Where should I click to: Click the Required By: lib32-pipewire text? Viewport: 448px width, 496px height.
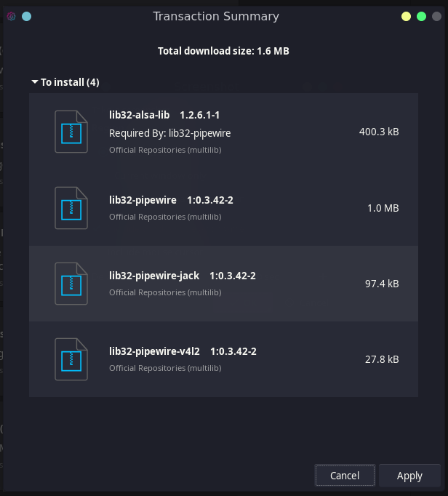pos(169,133)
